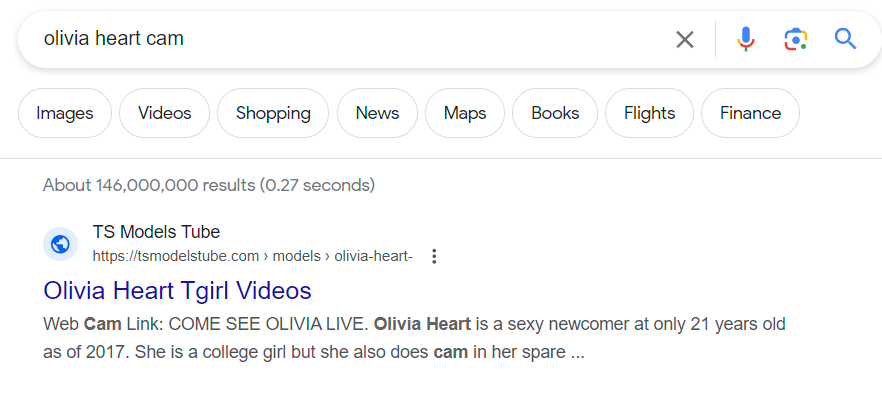Switch to the Images filter
This screenshot has height=393, width=882.
pos(65,113)
